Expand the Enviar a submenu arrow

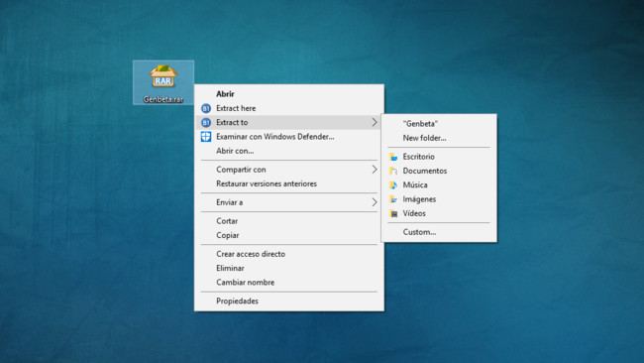coord(375,202)
